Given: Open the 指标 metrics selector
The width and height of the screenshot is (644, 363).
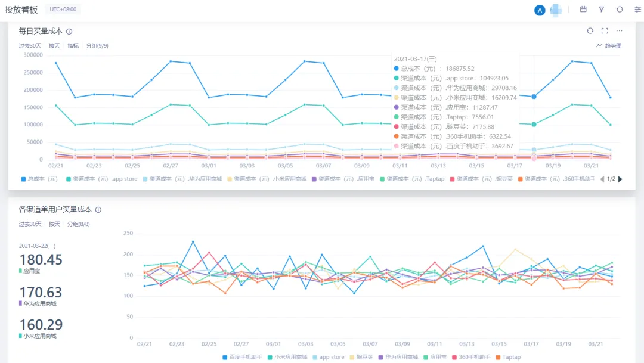Looking at the screenshot, I should (73, 45).
